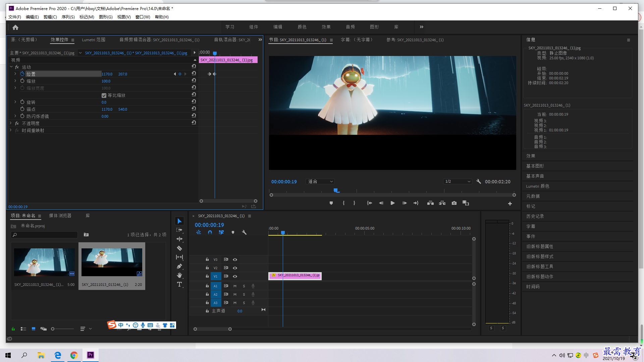Select the Slip tool
This screenshot has width=644, height=362.
click(x=179, y=257)
